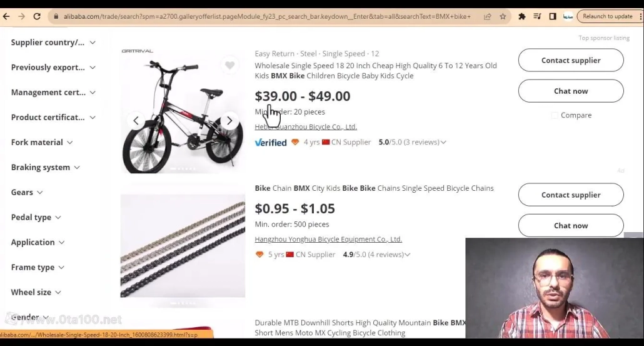Open browser extensions puzzle icon
The height and width of the screenshot is (346, 644).
(x=521, y=16)
